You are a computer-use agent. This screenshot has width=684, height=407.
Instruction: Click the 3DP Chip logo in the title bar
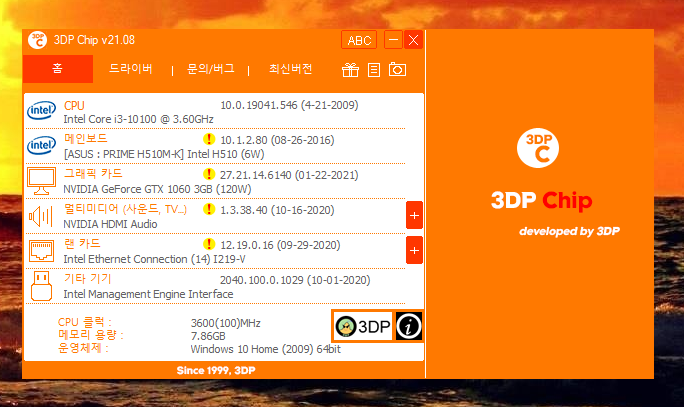pyautogui.click(x=38, y=40)
